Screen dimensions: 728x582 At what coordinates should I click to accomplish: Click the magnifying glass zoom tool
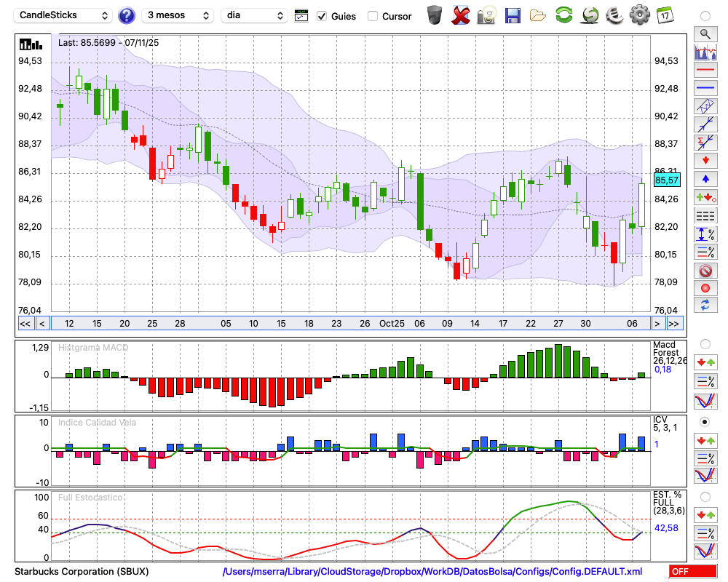click(705, 33)
